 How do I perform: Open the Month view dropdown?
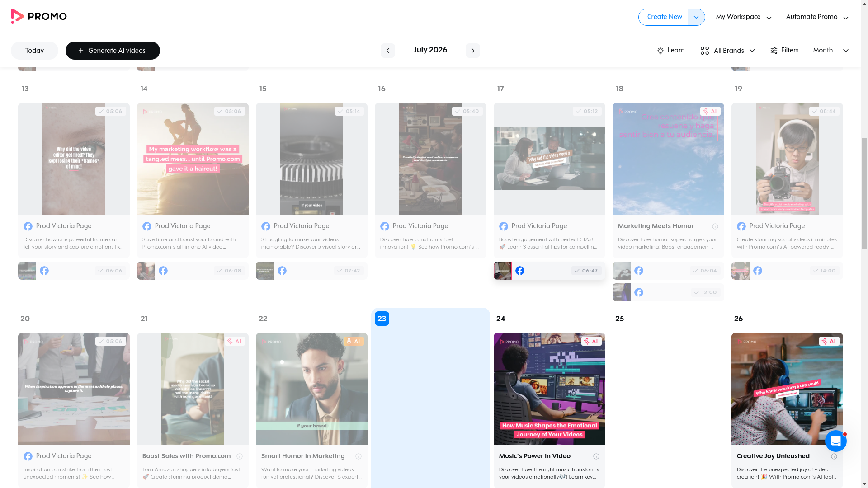830,51
